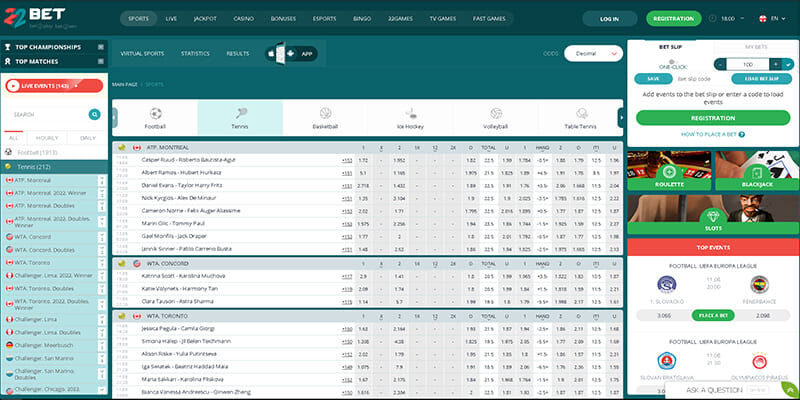Viewport: 800px width, 400px height.
Task: Open the EN language dropdown
Action: click(773, 18)
